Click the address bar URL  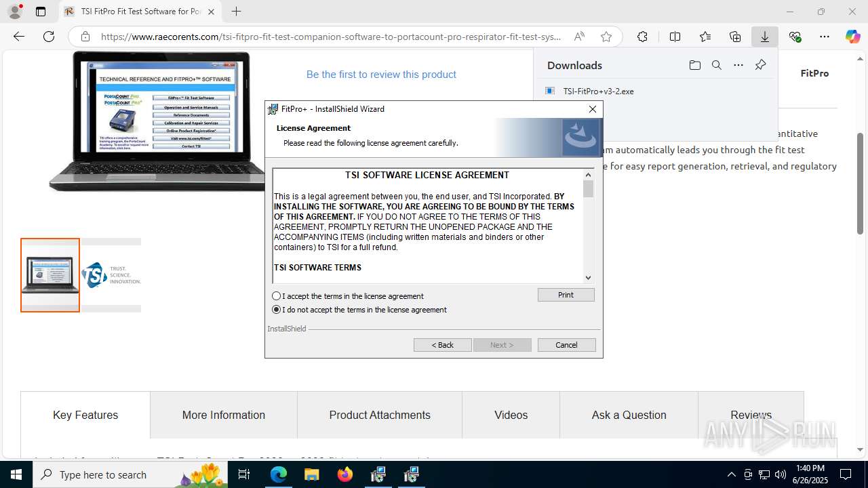point(331,37)
